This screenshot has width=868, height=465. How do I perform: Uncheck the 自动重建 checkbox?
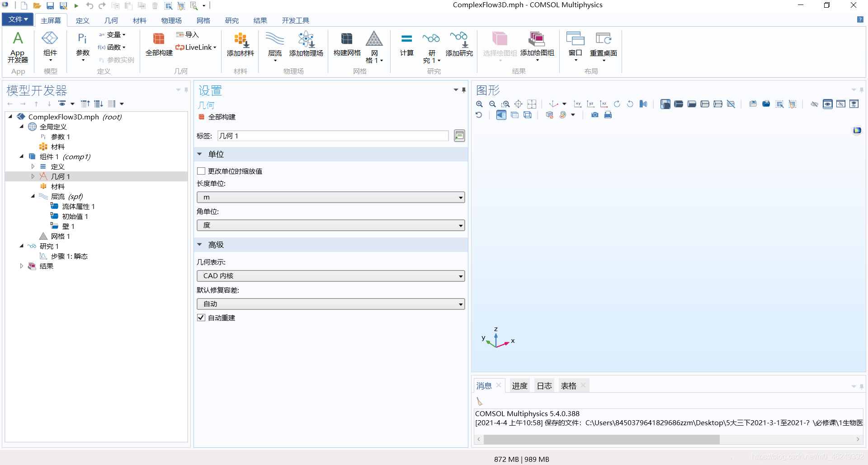pyautogui.click(x=201, y=318)
